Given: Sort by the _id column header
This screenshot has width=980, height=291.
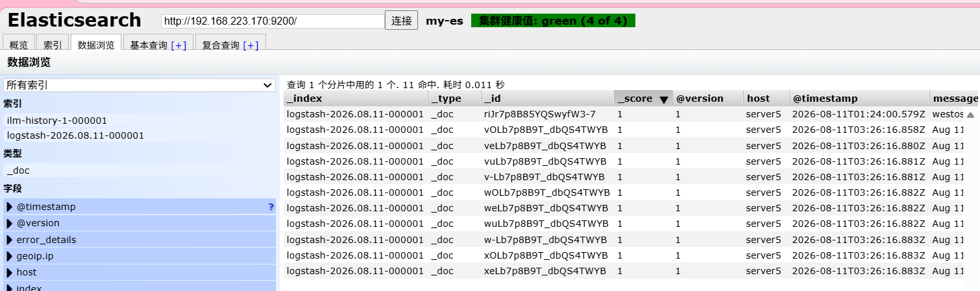Looking at the screenshot, I should click(548, 99).
